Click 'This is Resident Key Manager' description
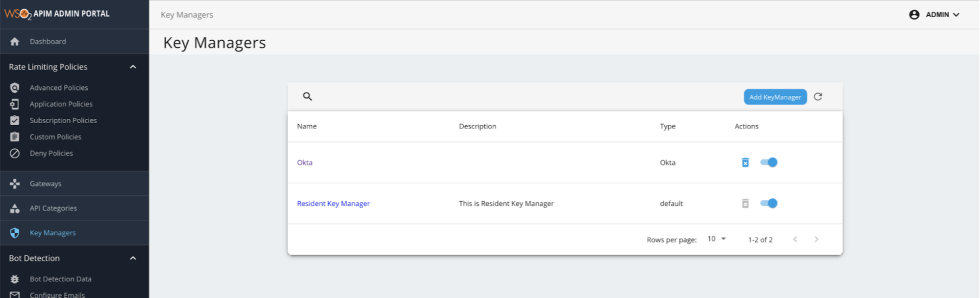 [x=506, y=203]
